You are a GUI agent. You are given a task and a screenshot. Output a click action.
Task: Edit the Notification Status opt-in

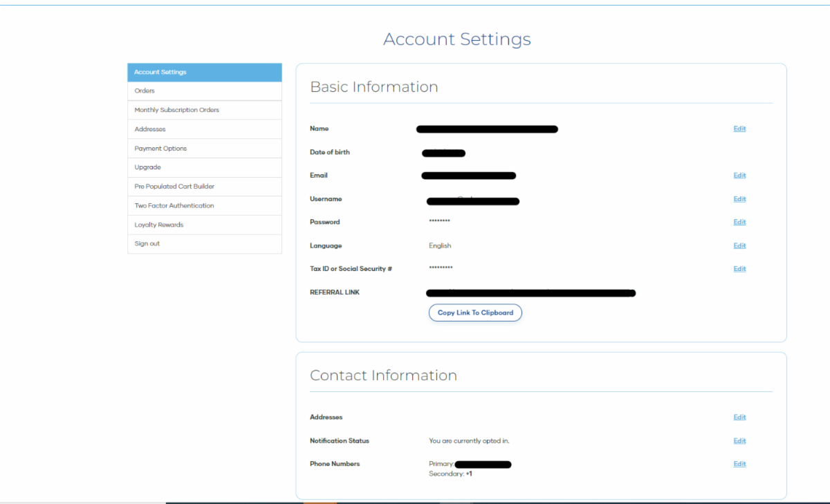point(739,440)
